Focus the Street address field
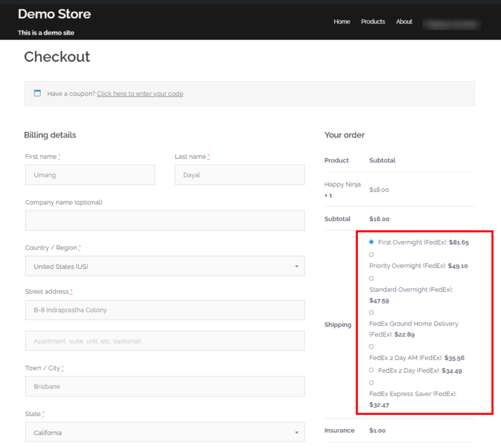This screenshot has height=448, width=501. click(x=164, y=310)
